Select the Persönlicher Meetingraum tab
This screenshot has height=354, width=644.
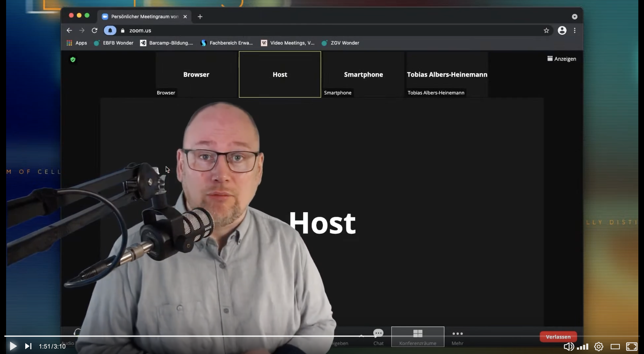(145, 17)
